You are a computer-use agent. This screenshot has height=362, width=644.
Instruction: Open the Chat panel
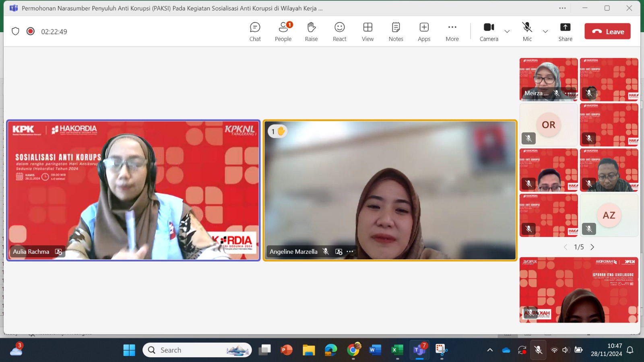(x=255, y=32)
